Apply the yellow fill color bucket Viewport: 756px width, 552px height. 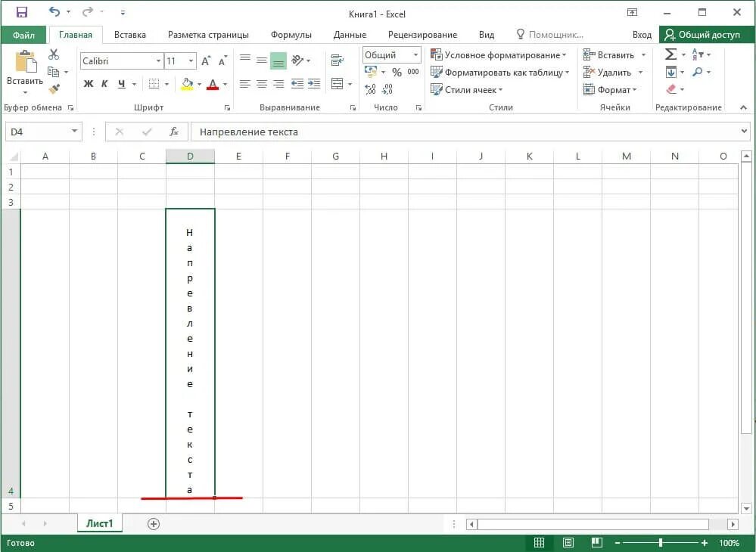coord(187,84)
